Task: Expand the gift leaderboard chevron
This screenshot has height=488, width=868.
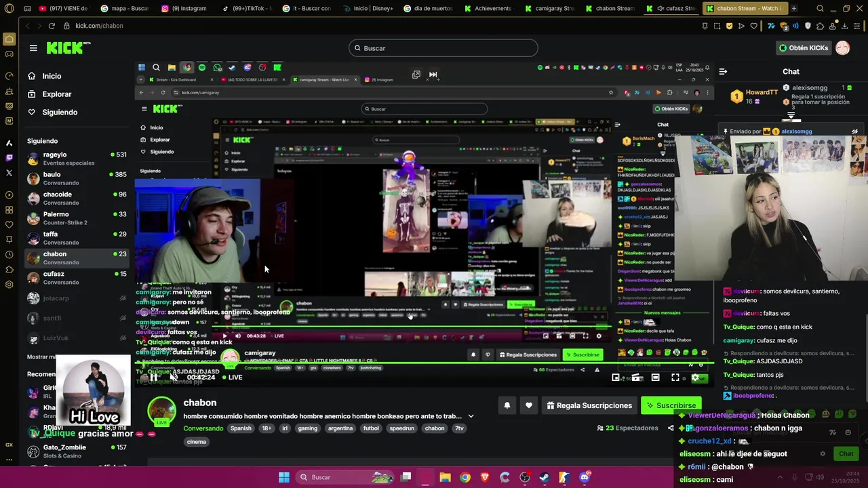Action: [791, 117]
